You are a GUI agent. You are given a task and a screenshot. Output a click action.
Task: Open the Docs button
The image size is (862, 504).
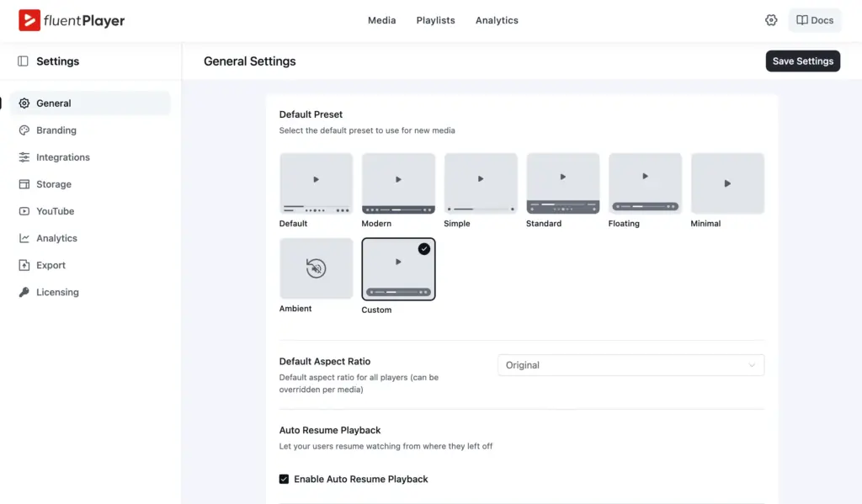tap(815, 20)
